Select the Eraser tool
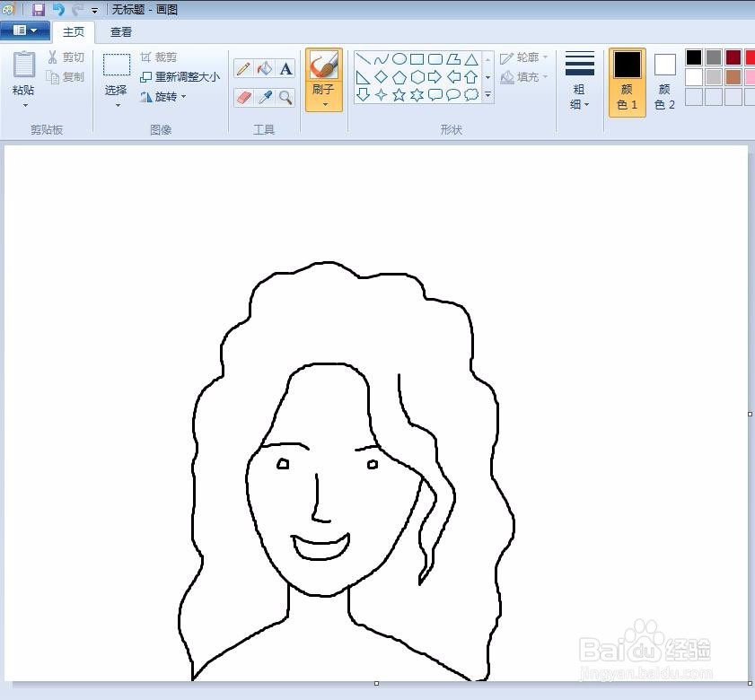The width and height of the screenshot is (755, 700). pos(243,95)
